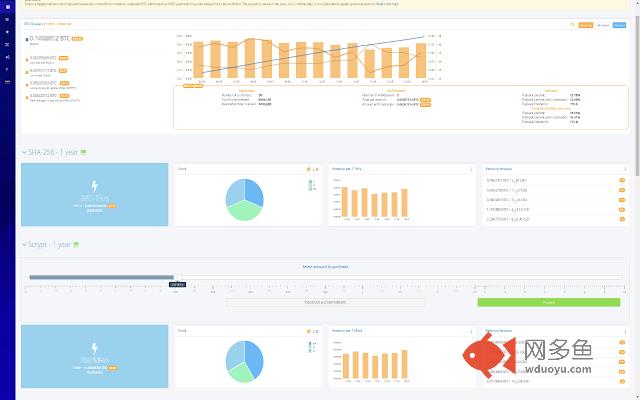
Task: Click the green Purchase button
Action: [549, 302]
